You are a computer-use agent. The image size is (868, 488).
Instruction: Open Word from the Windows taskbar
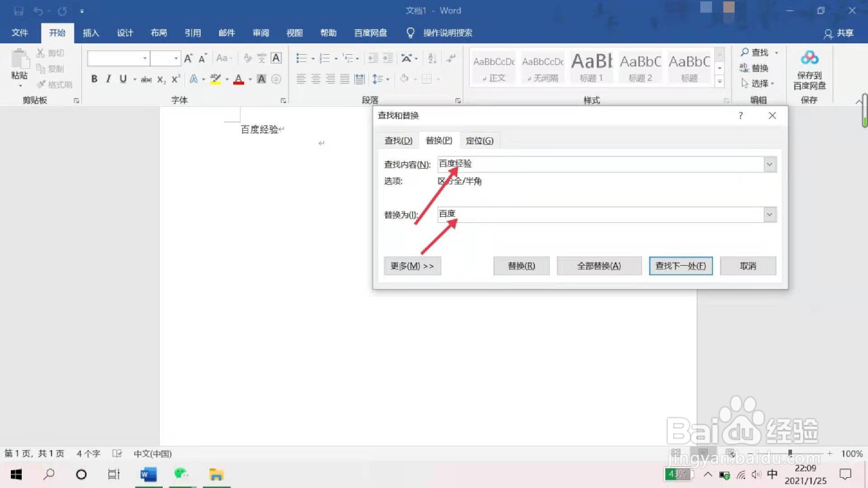(148, 475)
